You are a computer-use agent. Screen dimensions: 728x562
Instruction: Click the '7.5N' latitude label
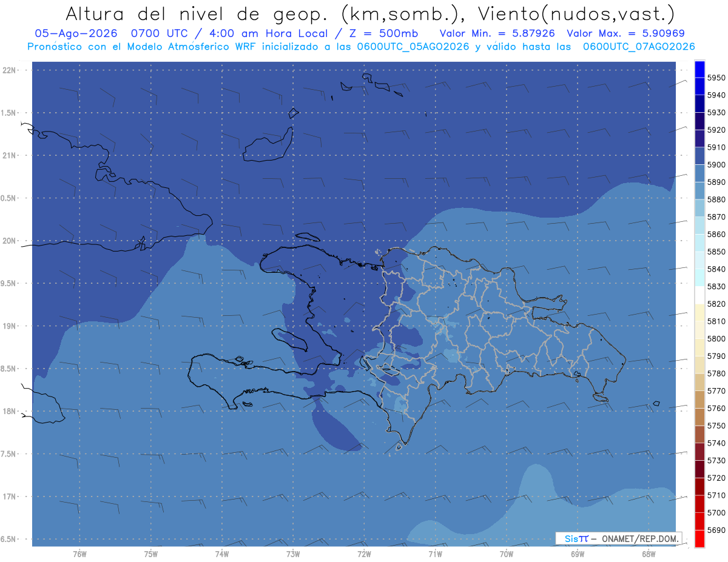click(x=8, y=454)
